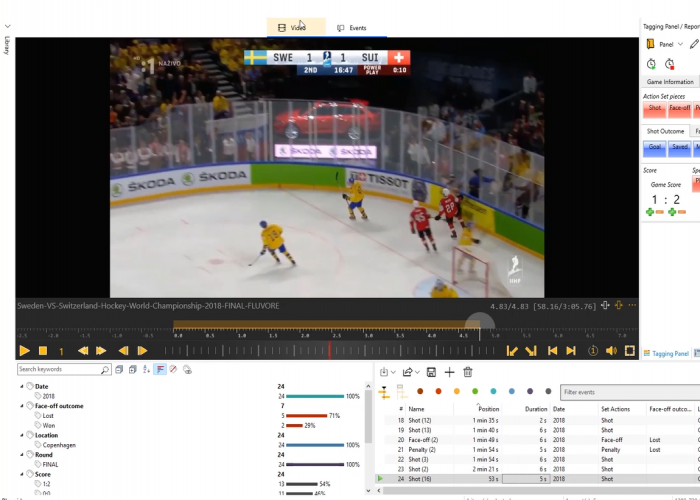Viewport: 700px width, 500px height.
Task: Collapse the Round keyword group
Action: (x=21, y=455)
